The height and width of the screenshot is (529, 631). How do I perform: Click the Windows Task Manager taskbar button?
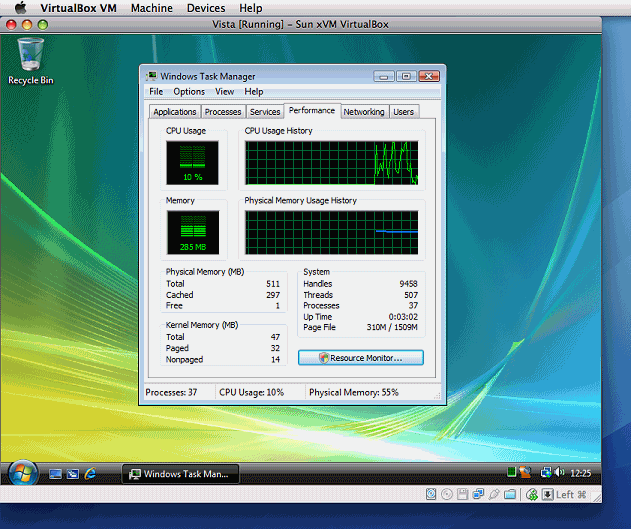click(182, 474)
